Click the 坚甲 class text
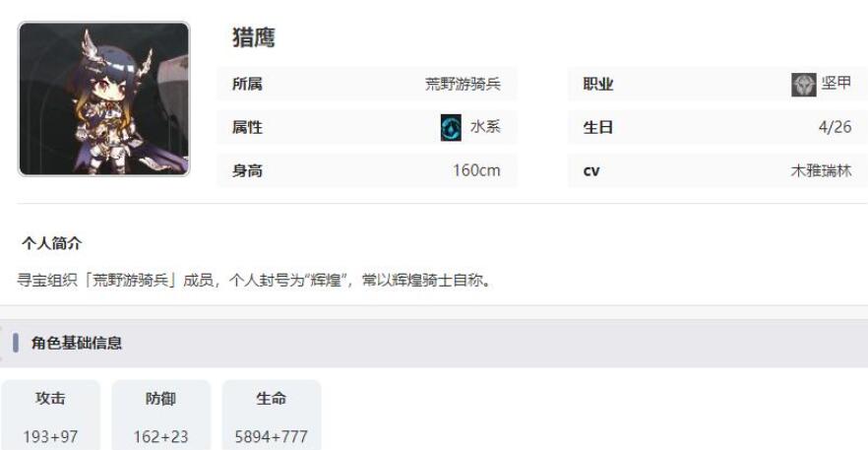 [837, 84]
